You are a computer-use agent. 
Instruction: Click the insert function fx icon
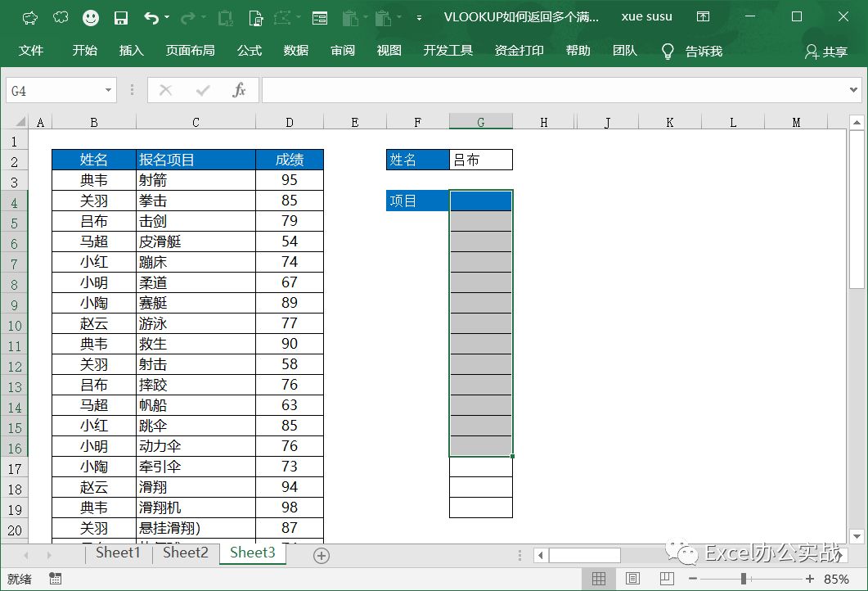(239, 90)
